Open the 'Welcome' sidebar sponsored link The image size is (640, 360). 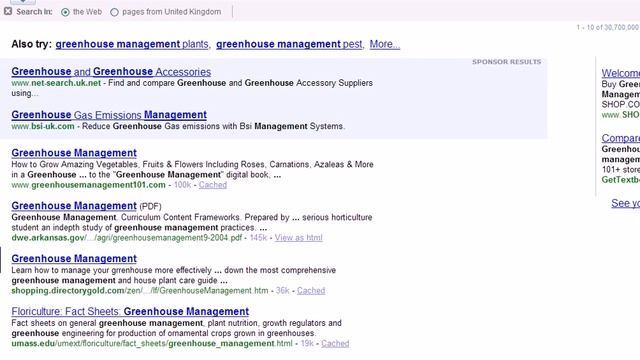pos(620,73)
